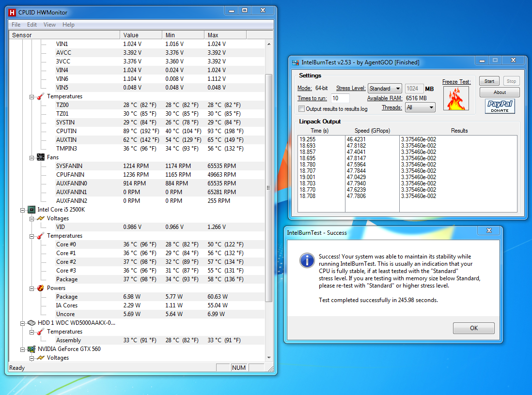This screenshot has width=532, height=395.
Task: Collapse the HDD 1 WDC node
Action: pyautogui.click(x=22, y=323)
